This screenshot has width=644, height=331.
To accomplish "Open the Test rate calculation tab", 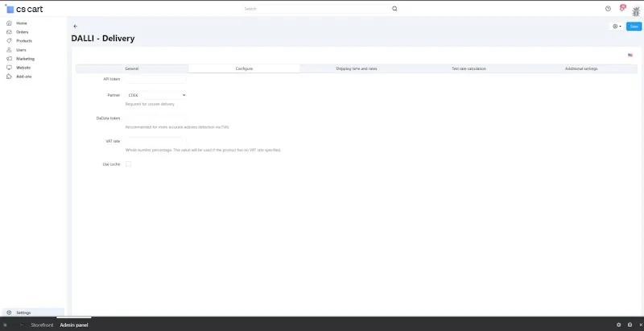I will (469, 68).
